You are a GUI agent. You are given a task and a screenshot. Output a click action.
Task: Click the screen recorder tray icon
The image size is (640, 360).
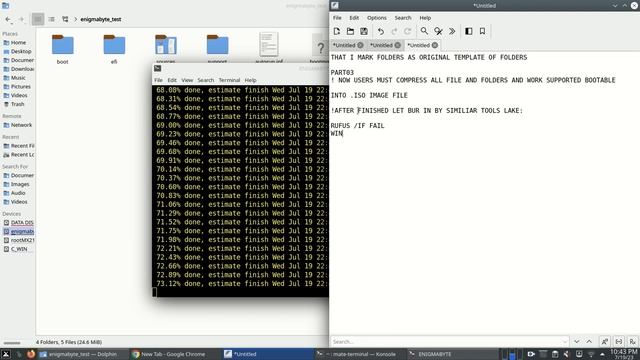[531, 354]
